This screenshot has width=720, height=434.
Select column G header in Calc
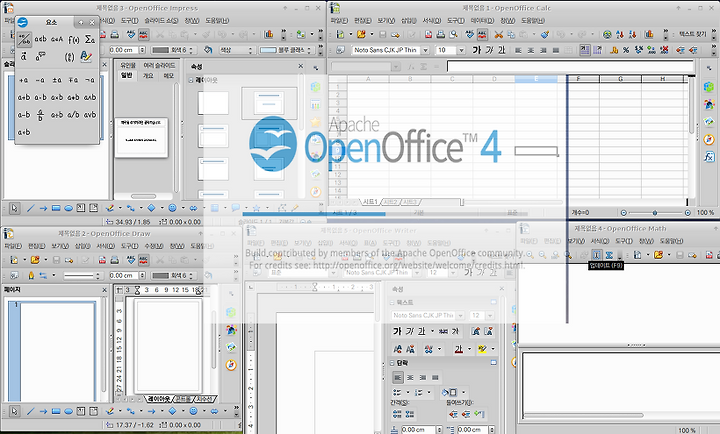[620, 79]
